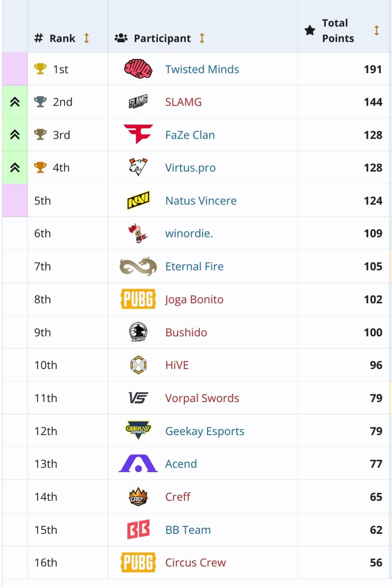The height and width of the screenshot is (587, 392).
Task: Open the winordie. team link
Action: [189, 233]
